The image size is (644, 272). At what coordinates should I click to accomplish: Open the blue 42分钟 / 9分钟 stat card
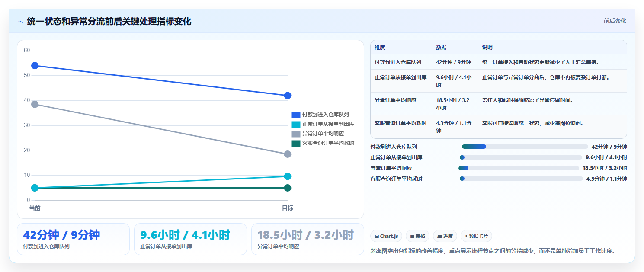tap(73, 239)
